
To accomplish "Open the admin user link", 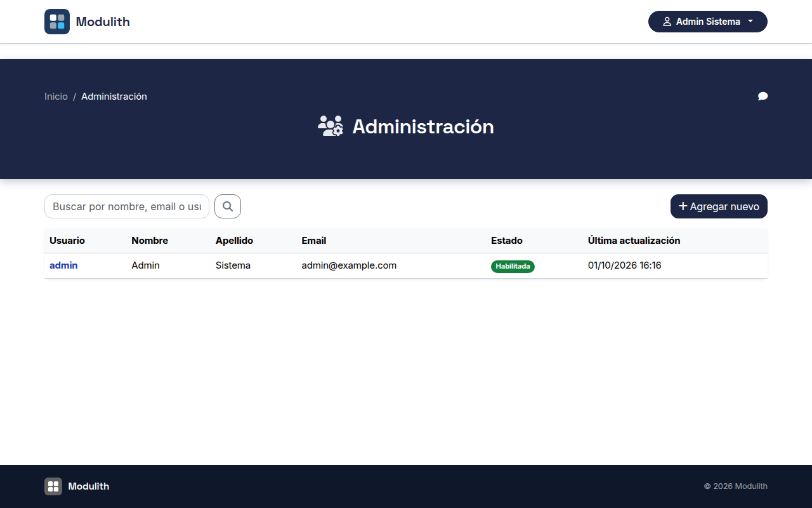I will point(63,265).
